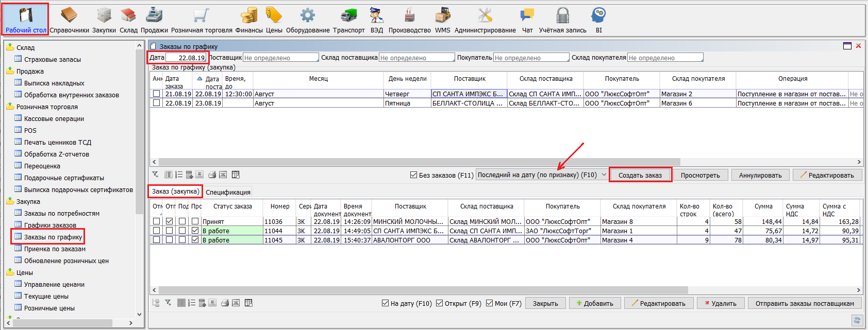
Task: Open the Администрирование tools icon
Action: (485, 20)
